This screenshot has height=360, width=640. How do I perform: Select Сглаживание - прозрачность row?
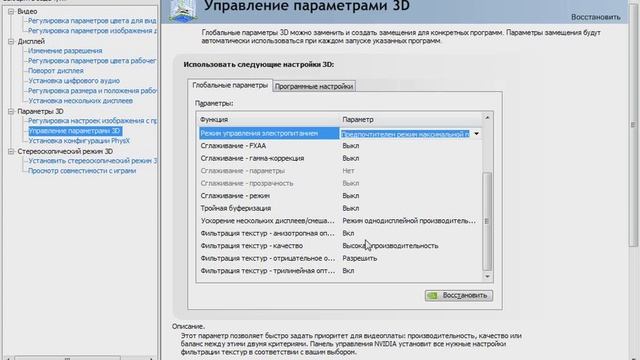tap(340, 183)
